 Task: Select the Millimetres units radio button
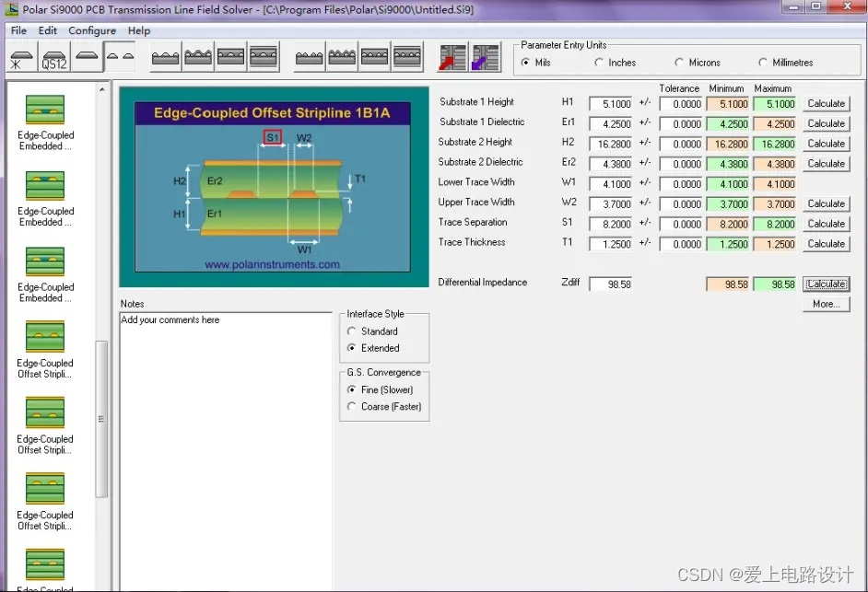[763, 63]
